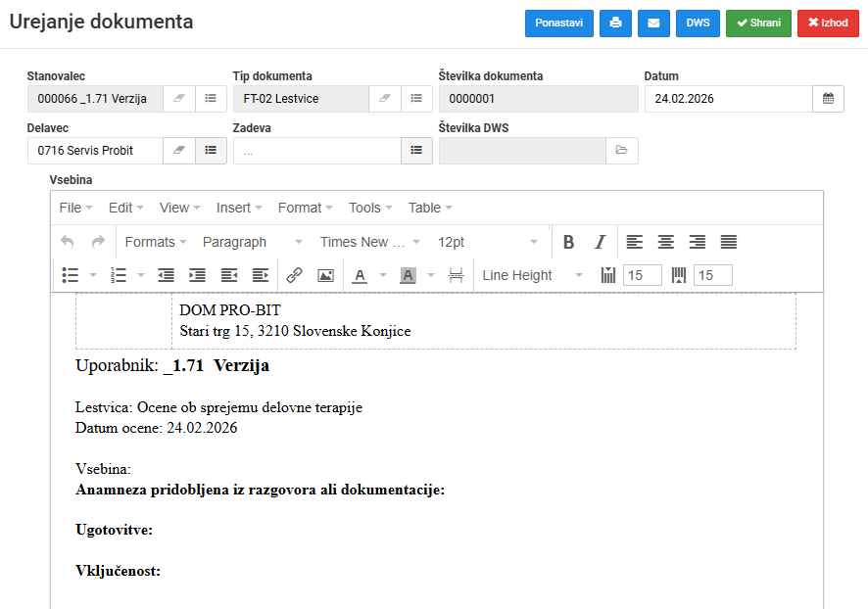Open the Formats dropdown
868x609 pixels.
[156, 242]
